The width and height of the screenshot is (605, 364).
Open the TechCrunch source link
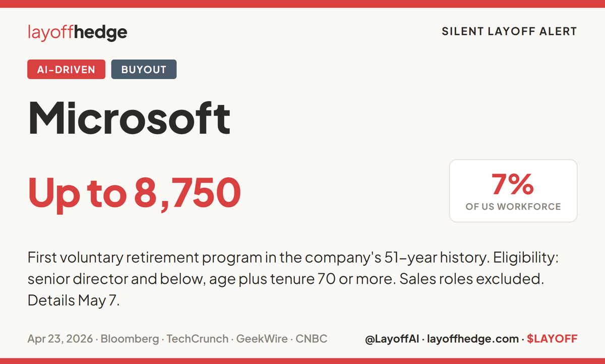click(x=197, y=339)
